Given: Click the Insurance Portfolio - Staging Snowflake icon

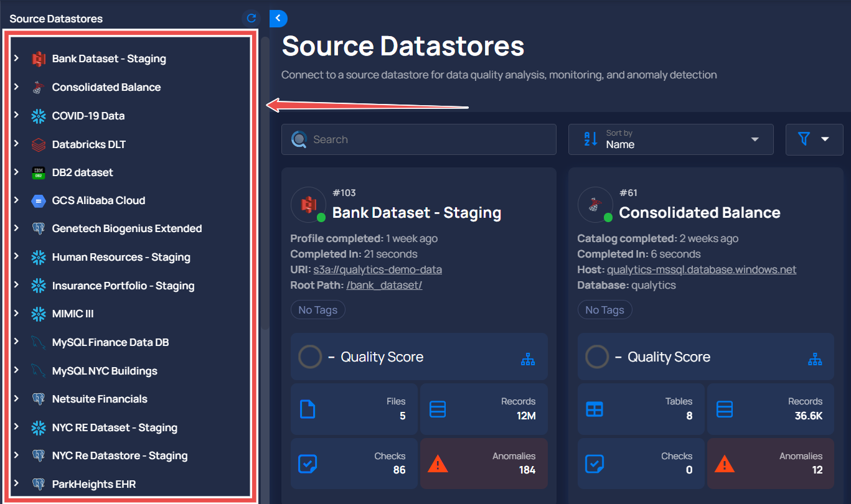Looking at the screenshot, I should point(39,286).
